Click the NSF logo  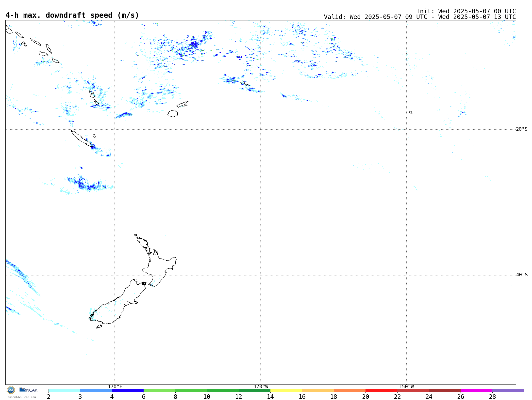pos(11,390)
